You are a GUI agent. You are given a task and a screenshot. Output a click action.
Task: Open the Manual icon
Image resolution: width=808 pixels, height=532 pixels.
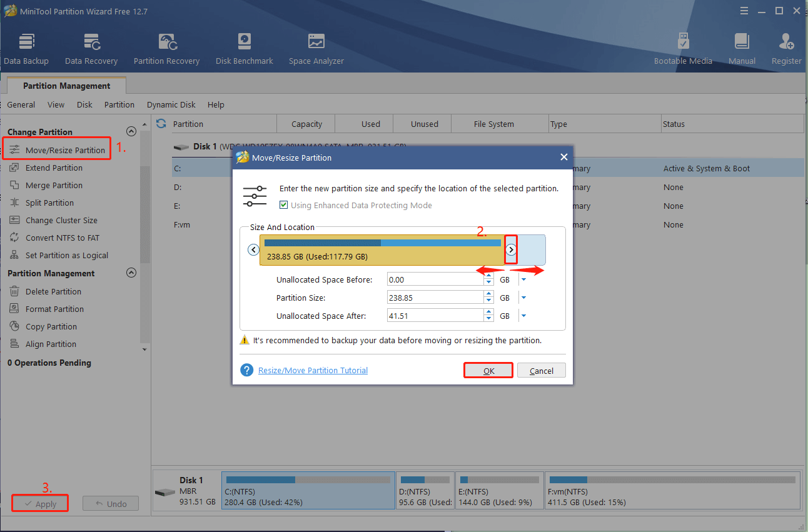[742, 49]
